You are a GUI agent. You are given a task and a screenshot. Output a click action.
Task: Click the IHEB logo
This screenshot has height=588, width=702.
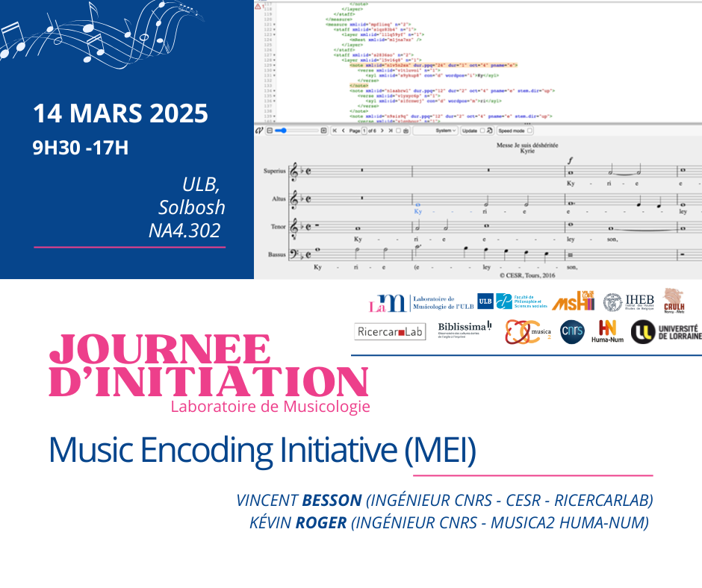pos(629,302)
